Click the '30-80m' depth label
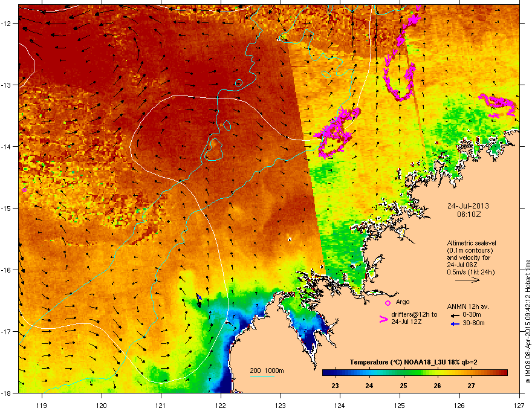This screenshot has height=411, width=532. tap(473, 323)
